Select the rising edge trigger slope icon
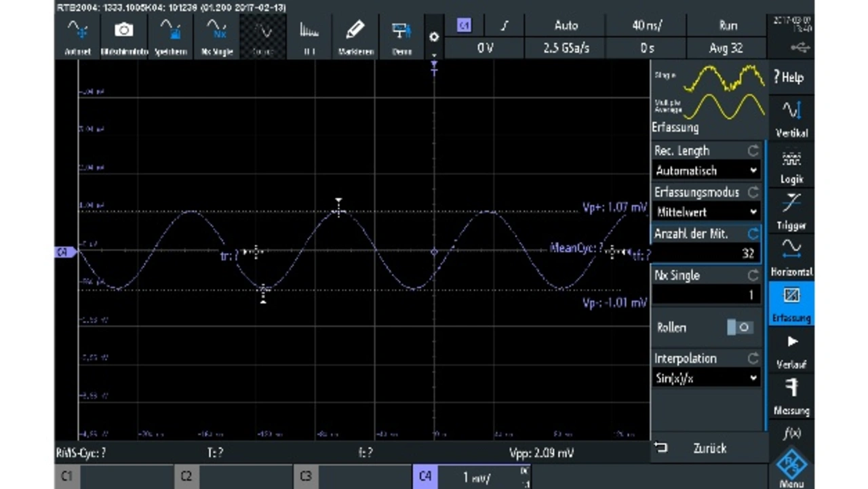 [x=504, y=26]
